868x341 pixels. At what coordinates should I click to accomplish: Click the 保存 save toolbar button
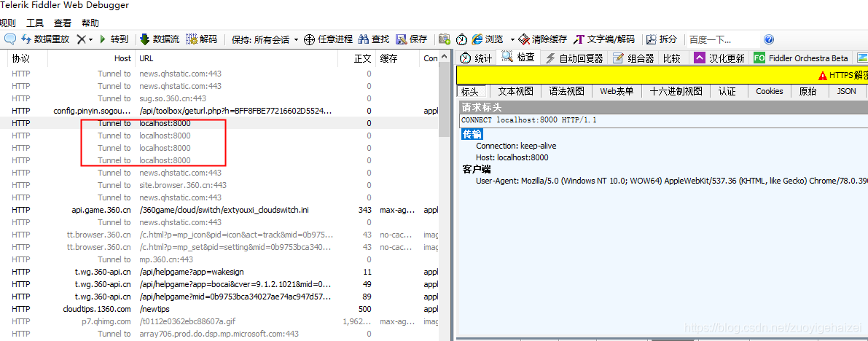(411, 39)
